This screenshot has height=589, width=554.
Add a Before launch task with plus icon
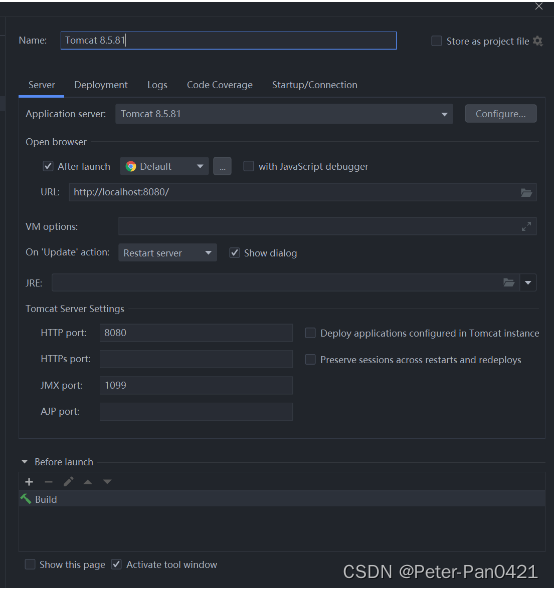click(x=29, y=482)
